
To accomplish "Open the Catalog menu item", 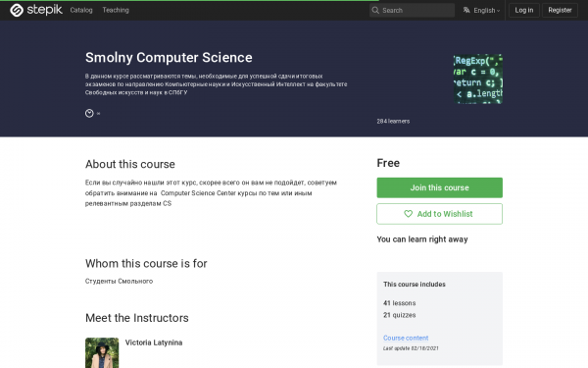I will (81, 10).
